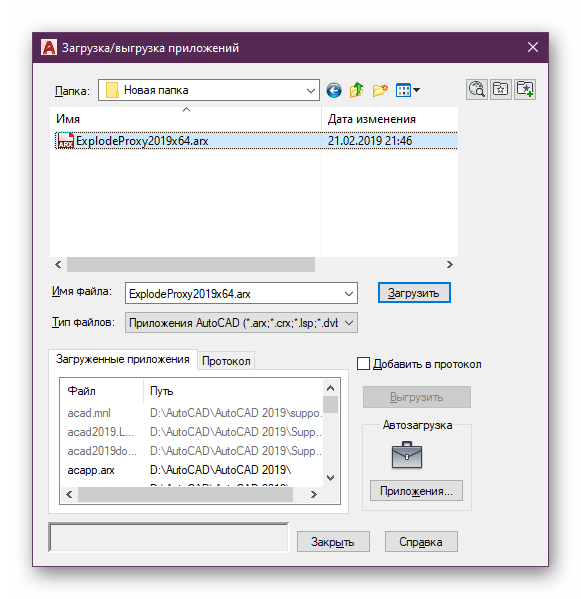Sort by the Дата изменения column header
The width and height of the screenshot is (581, 599).
(x=390, y=119)
